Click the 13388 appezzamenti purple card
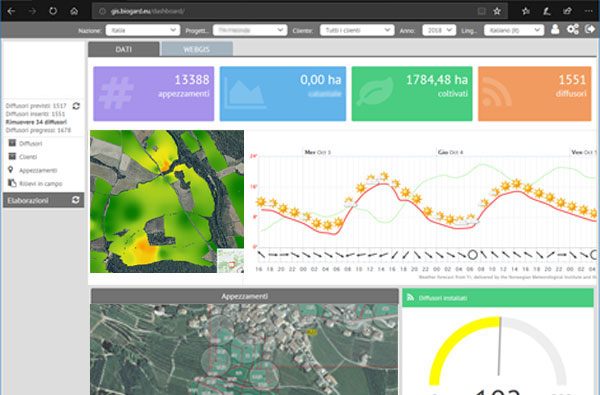Screen dimensions: 600x395 tap(153, 94)
